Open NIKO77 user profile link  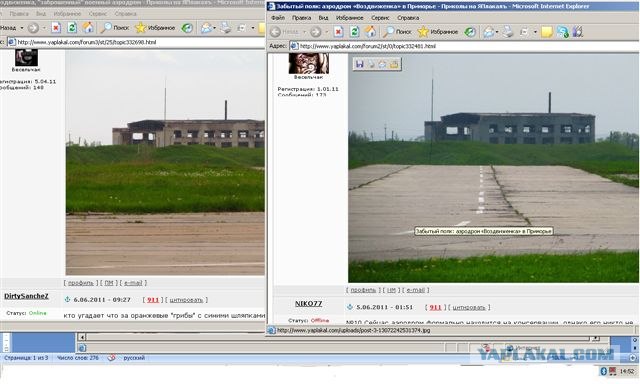click(309, 304)
